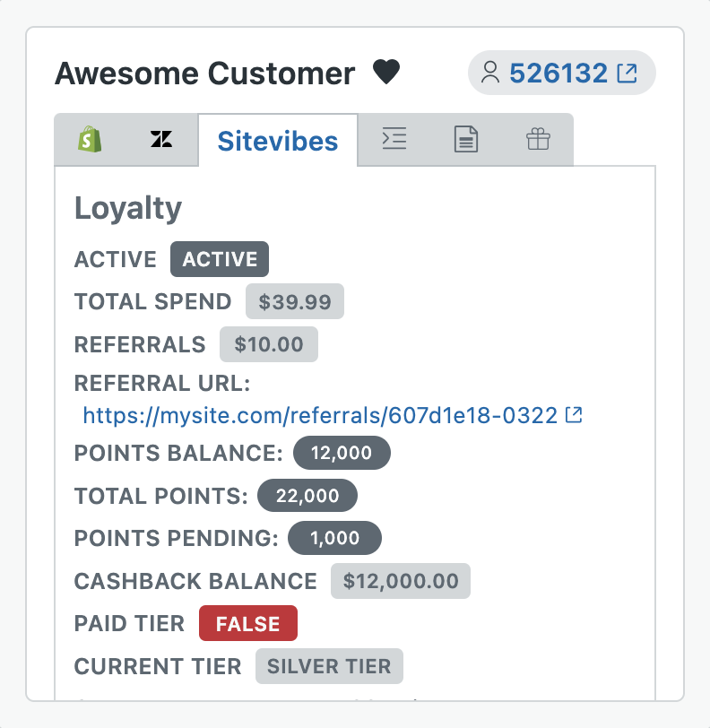This screenshot has height=728, width=710.
Task: Click external link icon after referral URL
Action: tap(574, 414)
